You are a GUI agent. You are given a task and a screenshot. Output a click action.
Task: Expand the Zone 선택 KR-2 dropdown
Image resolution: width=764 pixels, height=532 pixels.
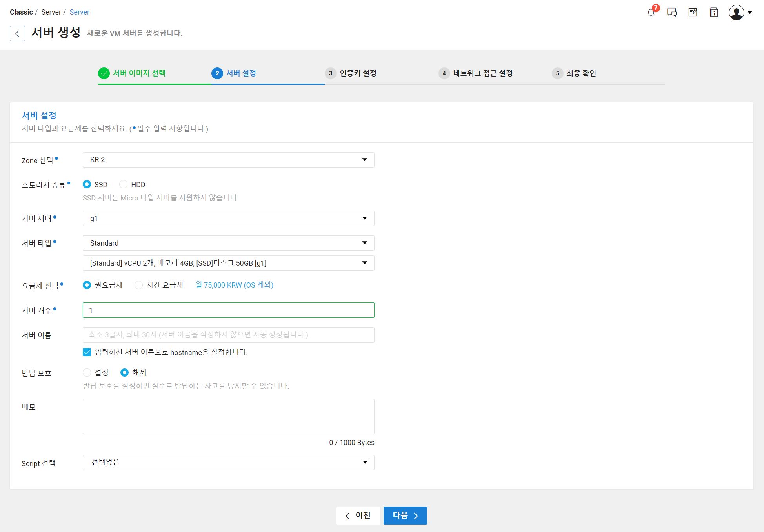(228, 160)
